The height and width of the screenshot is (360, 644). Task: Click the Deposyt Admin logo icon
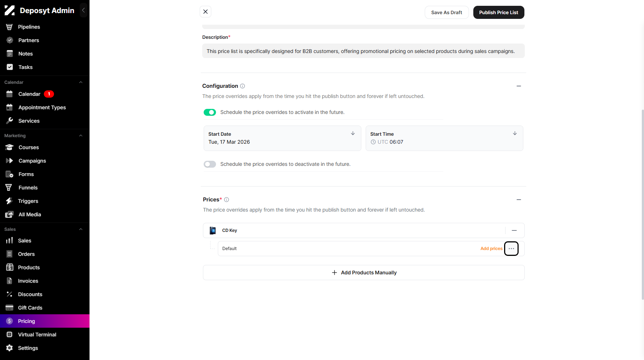click(9, 11)
